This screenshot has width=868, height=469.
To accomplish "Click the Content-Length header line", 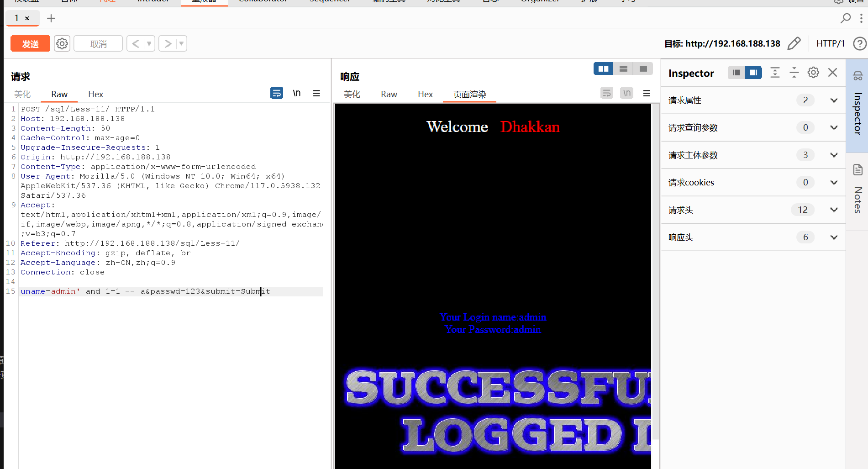I will pyautogui.click(x=65, y=128).
